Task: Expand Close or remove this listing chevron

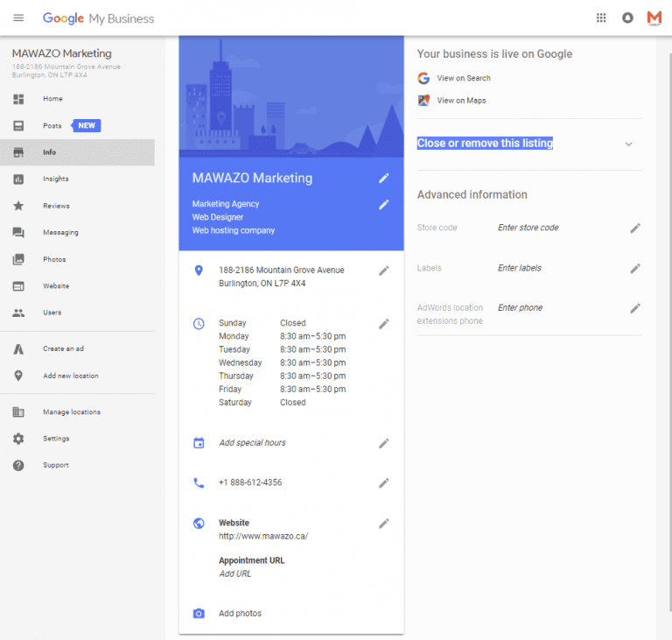Action: pyautogui.click(x=628, y=144)
